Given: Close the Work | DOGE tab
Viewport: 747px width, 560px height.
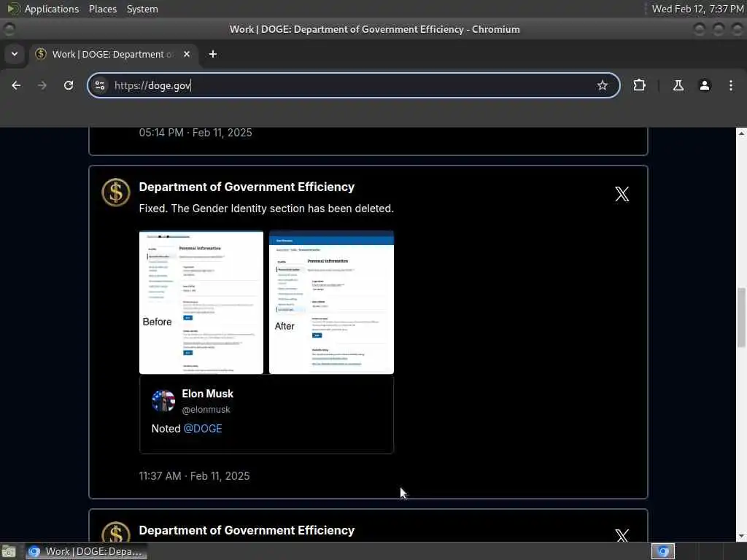Looking at the screenshot, I should pyautogui.click(x=187, y=54).
